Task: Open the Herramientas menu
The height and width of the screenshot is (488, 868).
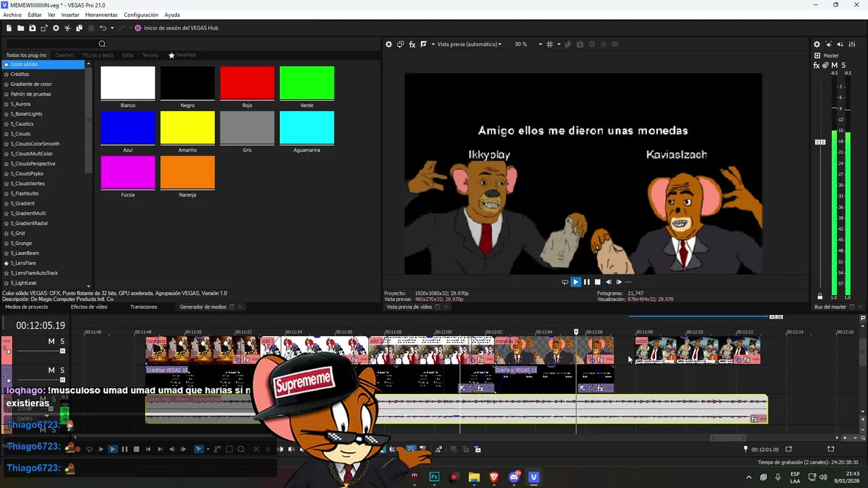Action: point(101,15)
